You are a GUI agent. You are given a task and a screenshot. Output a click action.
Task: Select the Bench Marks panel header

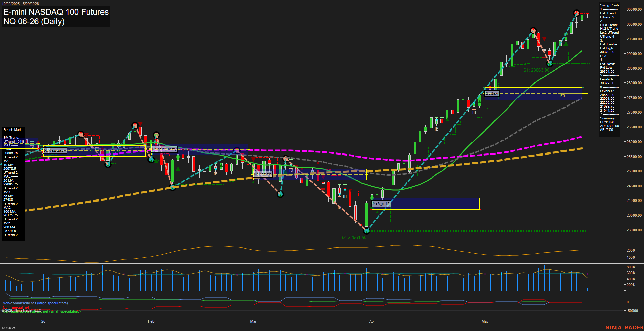(x=14, y=130)
